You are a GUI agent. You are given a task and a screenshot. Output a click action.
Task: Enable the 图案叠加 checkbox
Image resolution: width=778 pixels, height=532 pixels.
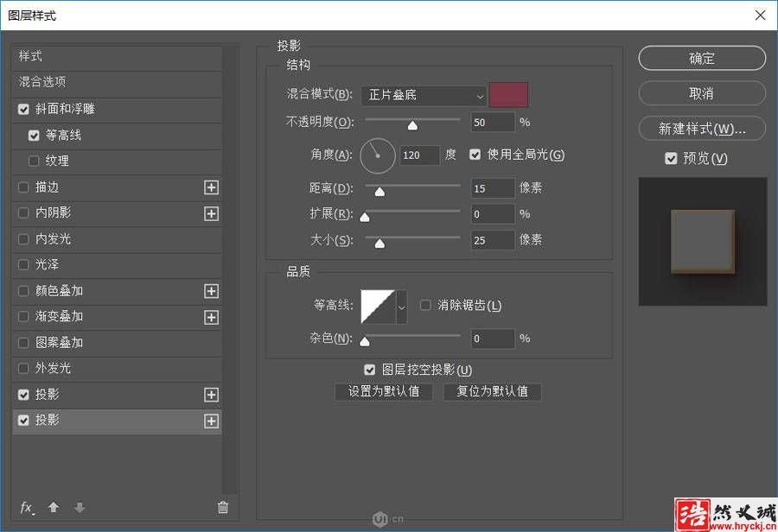pos(23,343)
